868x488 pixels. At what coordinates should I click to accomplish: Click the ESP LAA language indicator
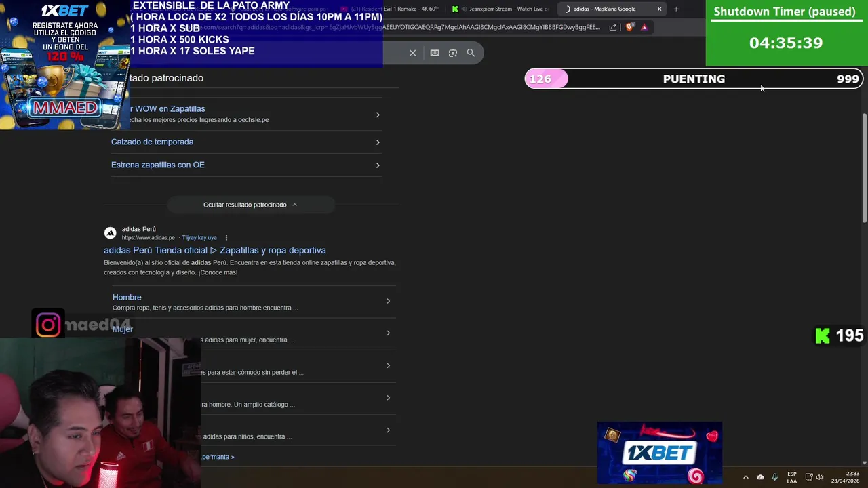tap(792, 477)
